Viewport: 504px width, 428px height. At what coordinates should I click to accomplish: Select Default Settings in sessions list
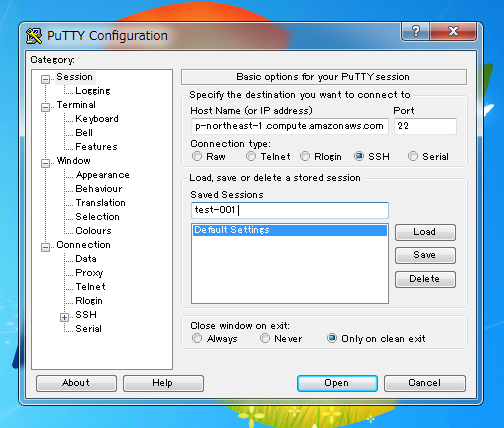[290, 230]
